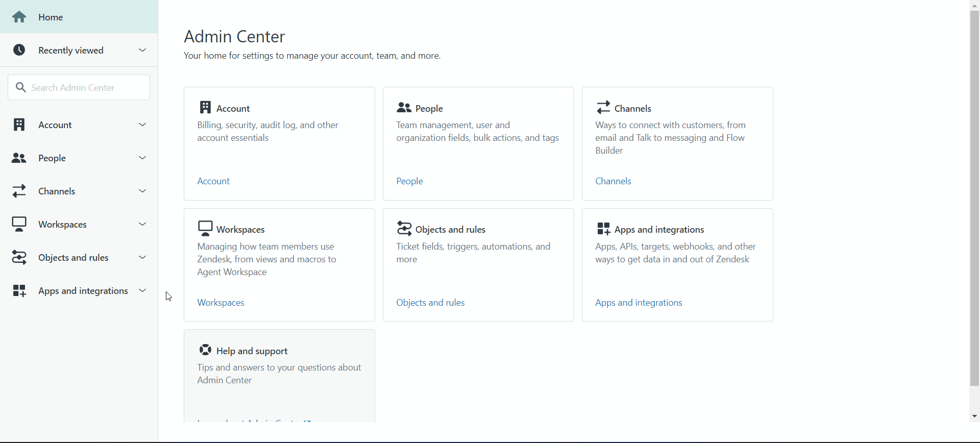Expand the Apps and integrations chevron
980x443 pixels.
142,290
